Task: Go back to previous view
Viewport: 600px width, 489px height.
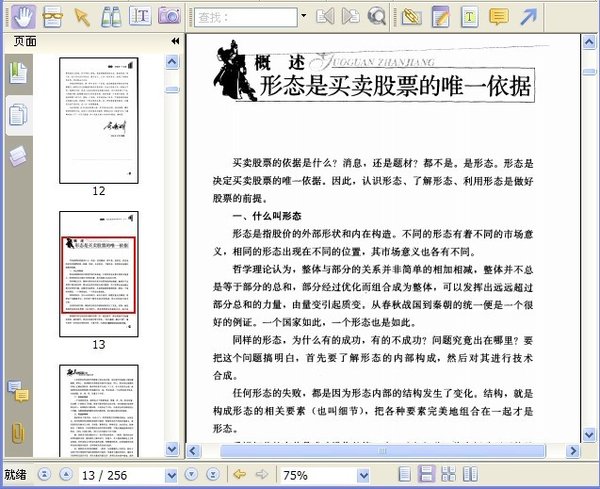Action: (x=240, y=474)
